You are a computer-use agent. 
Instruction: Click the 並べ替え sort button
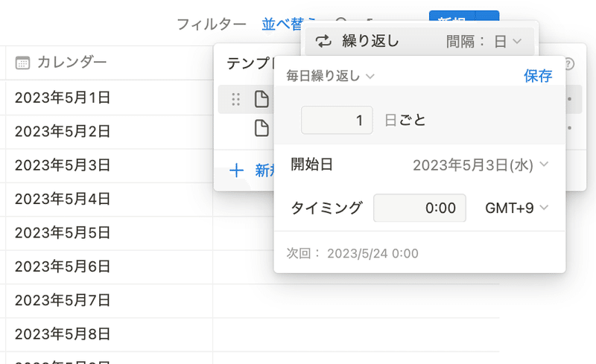point(289,25)
